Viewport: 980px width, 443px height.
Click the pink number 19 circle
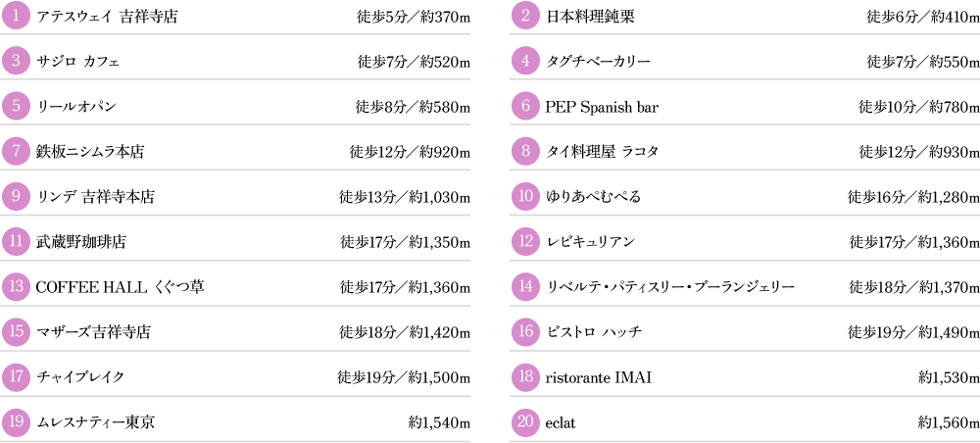click(17, 422)
